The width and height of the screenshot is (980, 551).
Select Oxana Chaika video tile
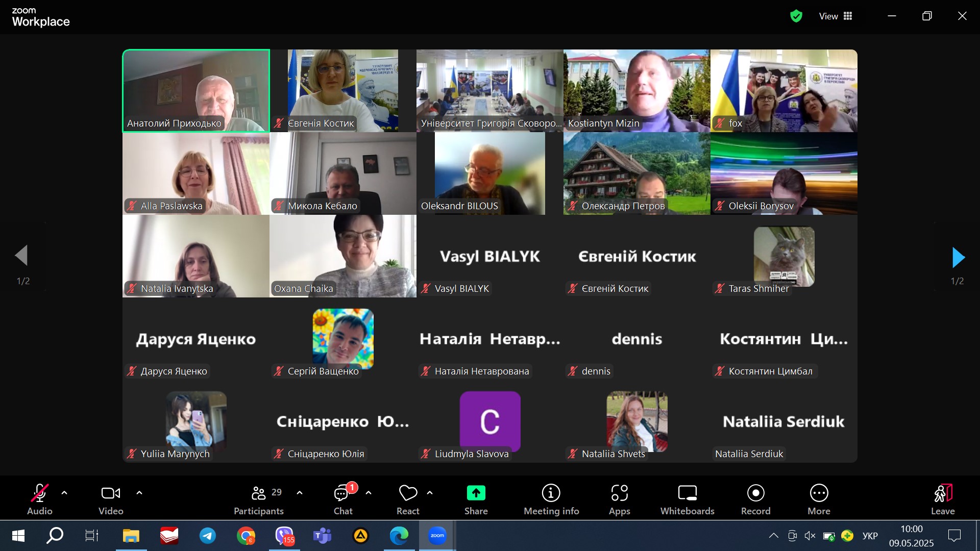343,256
